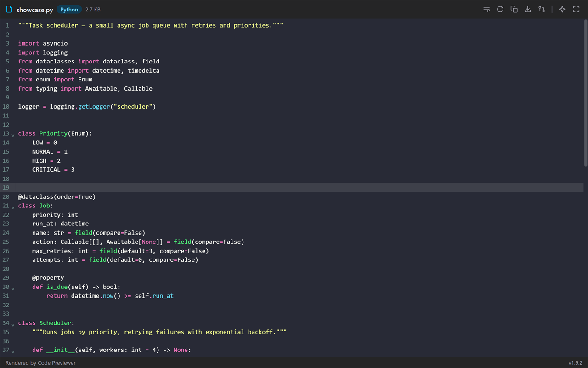Click the Scheduler docstring on line 35
Screen dimensions: 588x368
coord(159,332)
